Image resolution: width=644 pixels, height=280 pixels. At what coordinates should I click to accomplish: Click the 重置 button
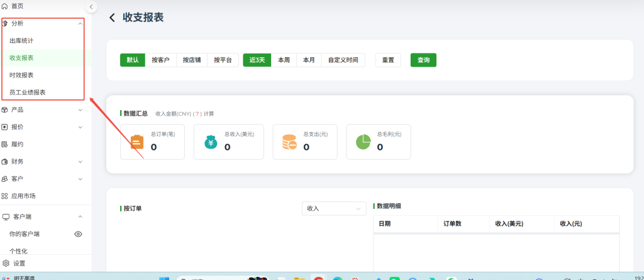click(x=388, y=60)
